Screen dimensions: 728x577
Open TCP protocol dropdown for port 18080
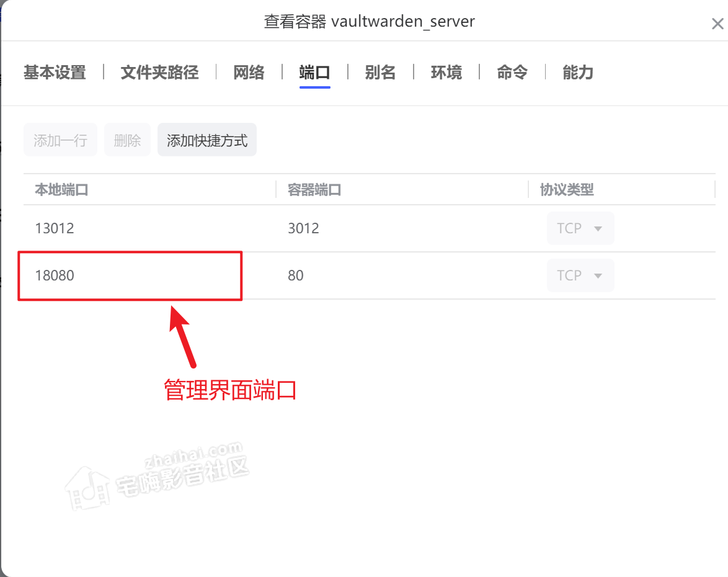pos(580,275)
